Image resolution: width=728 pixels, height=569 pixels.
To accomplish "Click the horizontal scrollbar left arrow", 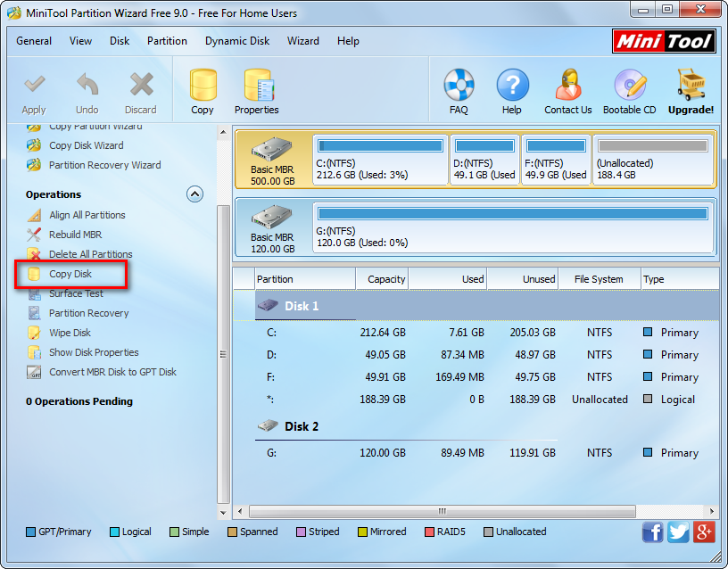I will pos(240,511).
